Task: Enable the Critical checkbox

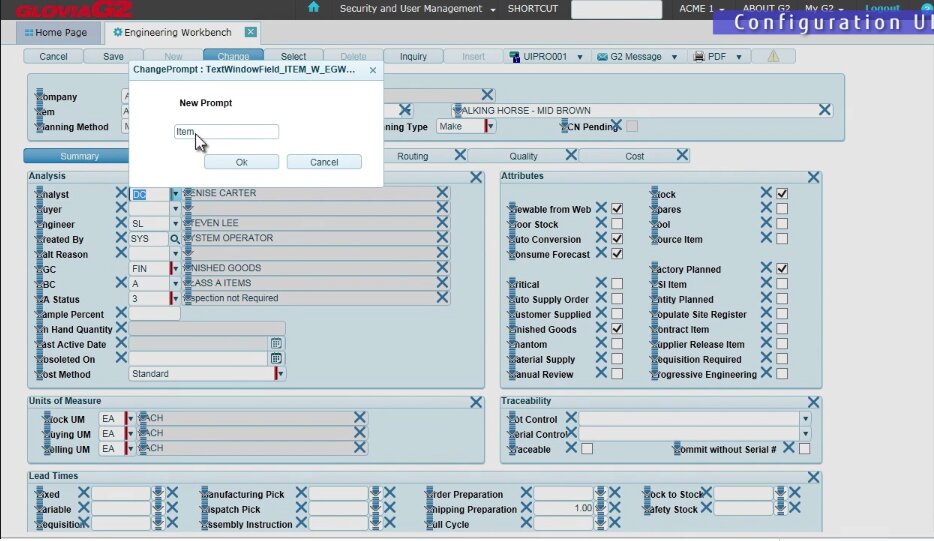Action: coord(617,285)
